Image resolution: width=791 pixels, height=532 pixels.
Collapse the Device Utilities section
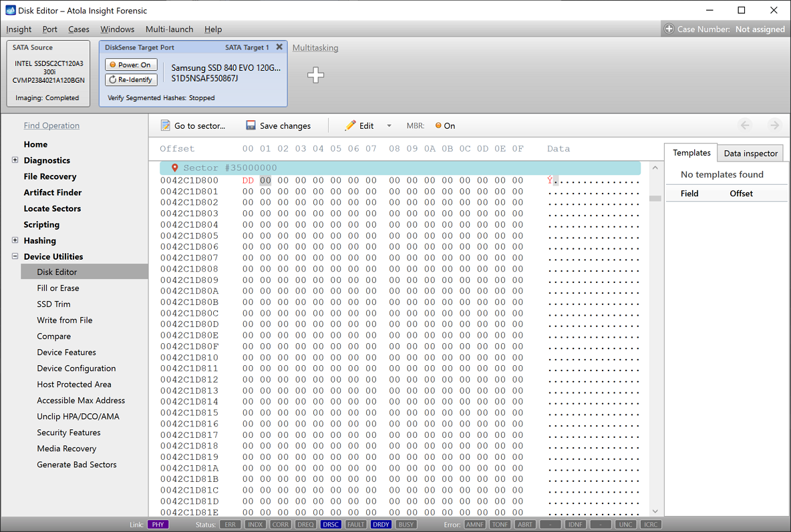pos(15,256)
